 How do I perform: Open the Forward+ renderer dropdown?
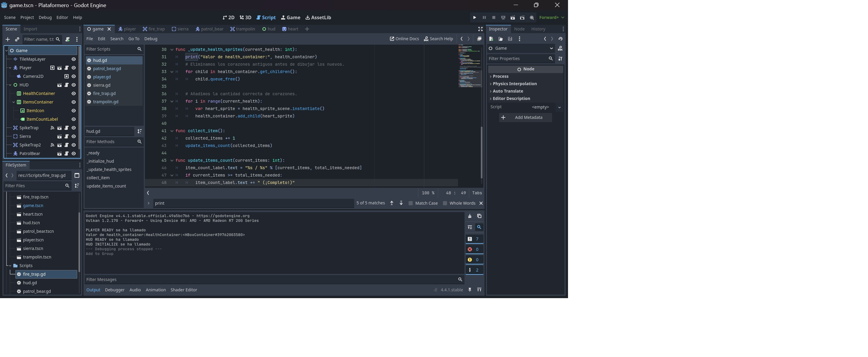pos(551,17)
